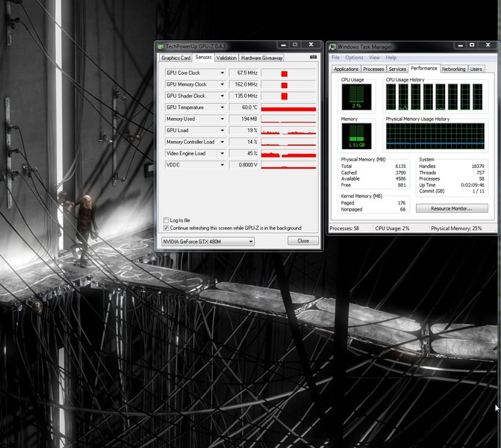
Task: Open the Hardware Giveaway tab
Action: click(x=261, y=57)
